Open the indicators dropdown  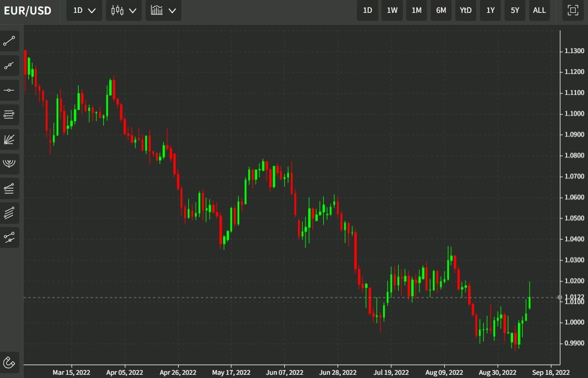click(163, 10)
